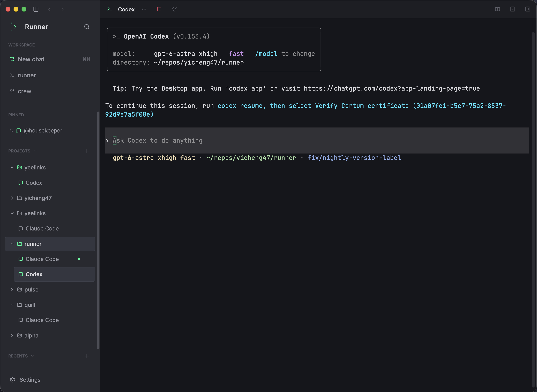This screenshot has width=537, height=392.
Task: Click the OpenAI Codex version header
Action: click(x=161, y=36)
